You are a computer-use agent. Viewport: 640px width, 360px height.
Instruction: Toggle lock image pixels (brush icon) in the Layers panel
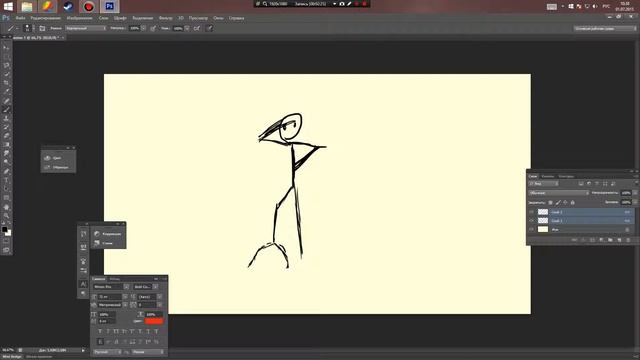tap(558, 202)
